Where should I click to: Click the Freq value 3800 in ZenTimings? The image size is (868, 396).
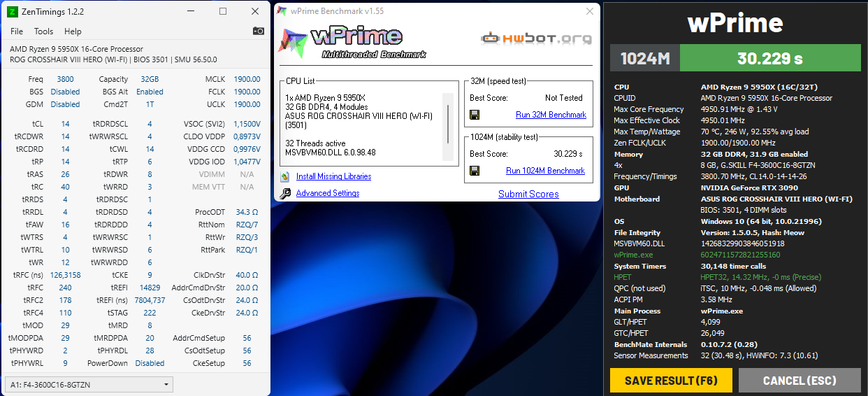(x=65, y=79)
